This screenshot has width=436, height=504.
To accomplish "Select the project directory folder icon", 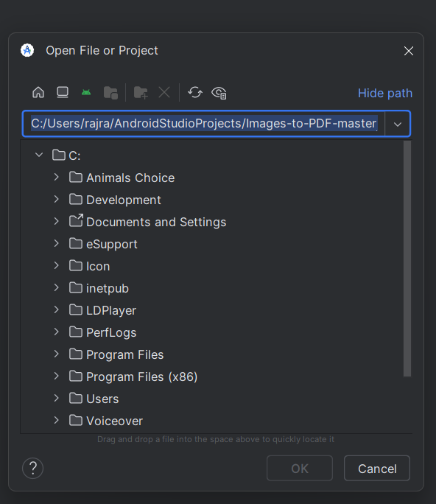I will (x=111, y=93).
